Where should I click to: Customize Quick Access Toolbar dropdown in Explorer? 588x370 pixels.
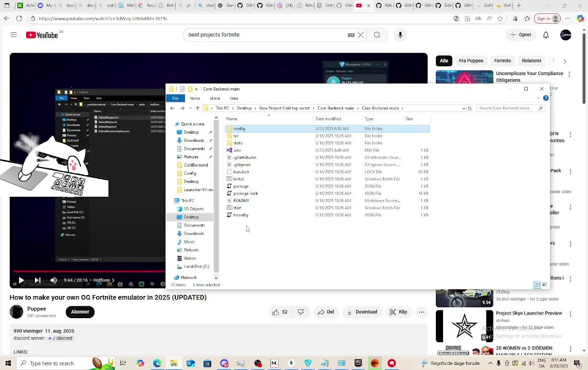pyautogui.click(x=196, y=89)
